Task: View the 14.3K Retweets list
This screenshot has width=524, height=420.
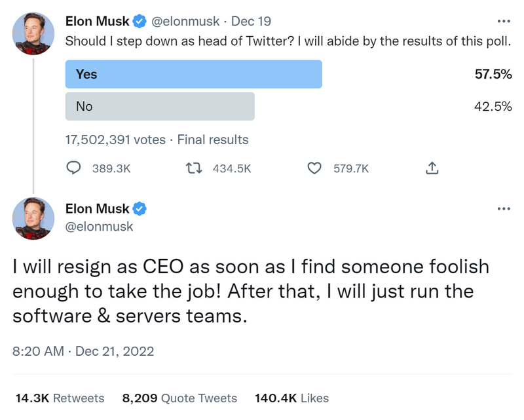Action: point(60,398)
